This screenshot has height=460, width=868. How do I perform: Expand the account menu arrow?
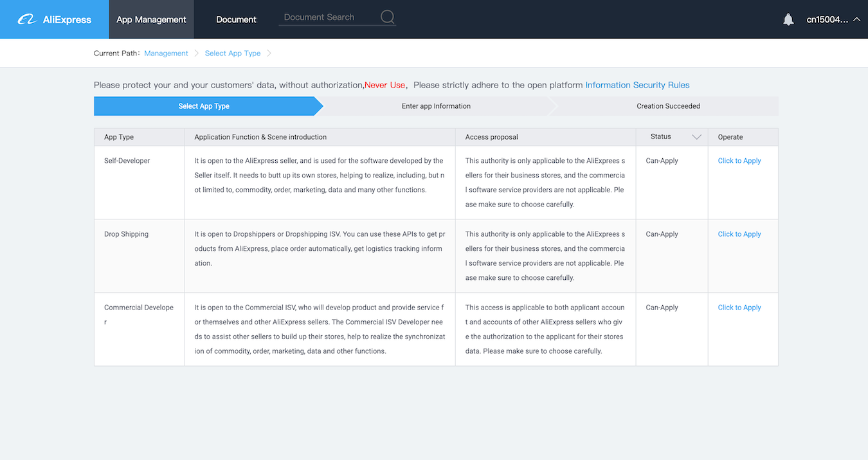pos(856,19)
